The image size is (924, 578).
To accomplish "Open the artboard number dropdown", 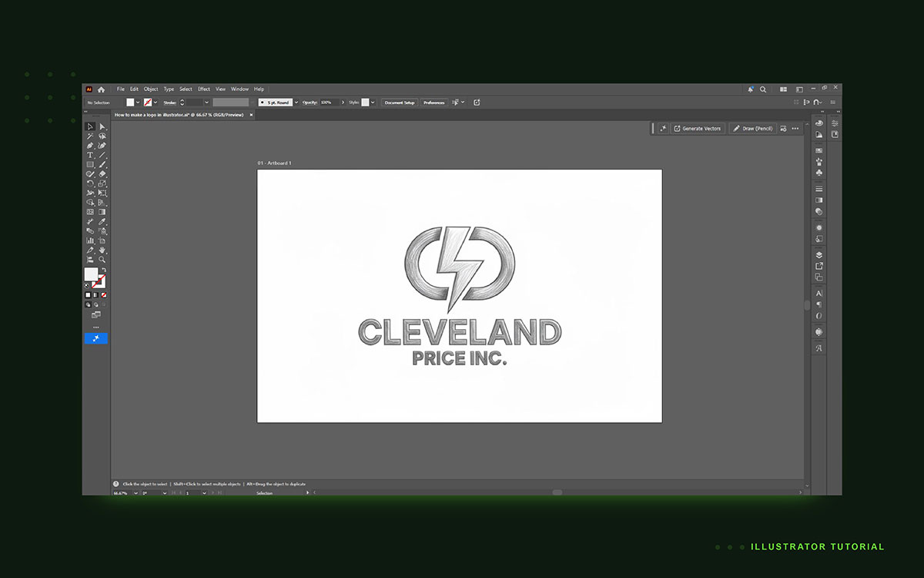I will tap(204, 492).
